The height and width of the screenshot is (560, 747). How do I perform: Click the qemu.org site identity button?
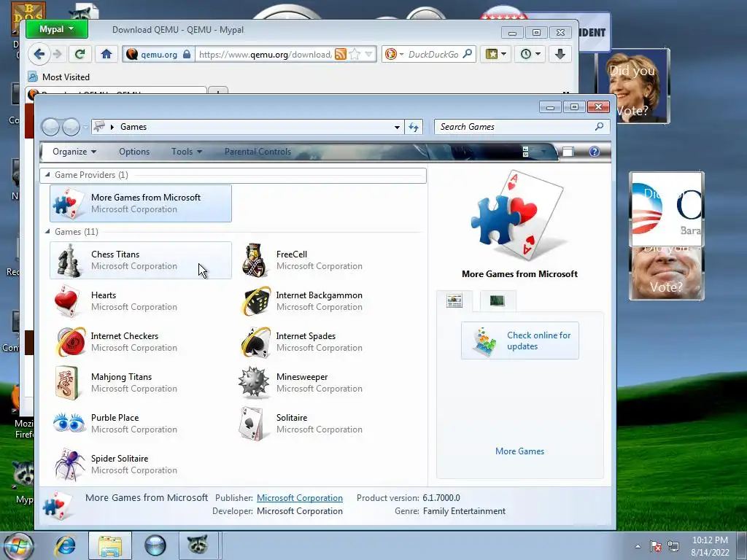pos(158,54)
